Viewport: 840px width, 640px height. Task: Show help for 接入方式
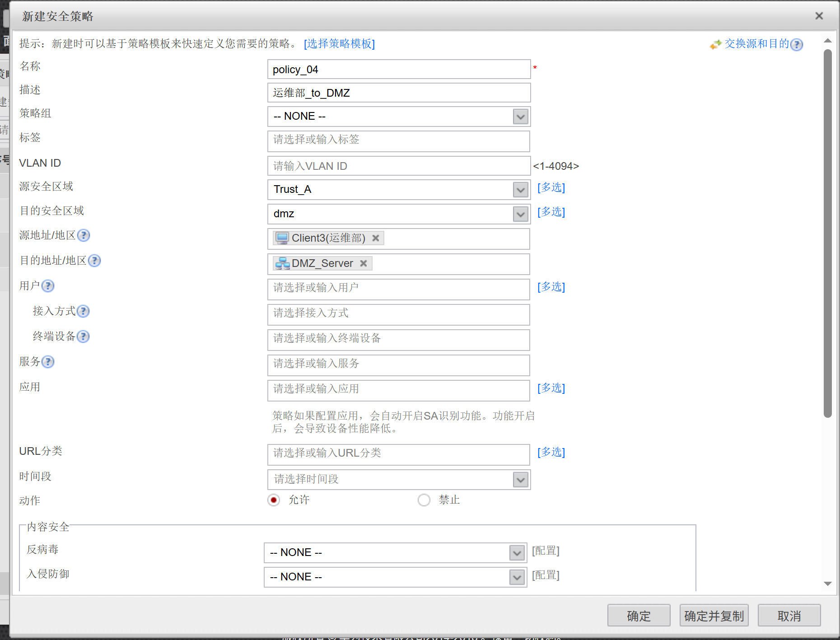click(83, 311)
